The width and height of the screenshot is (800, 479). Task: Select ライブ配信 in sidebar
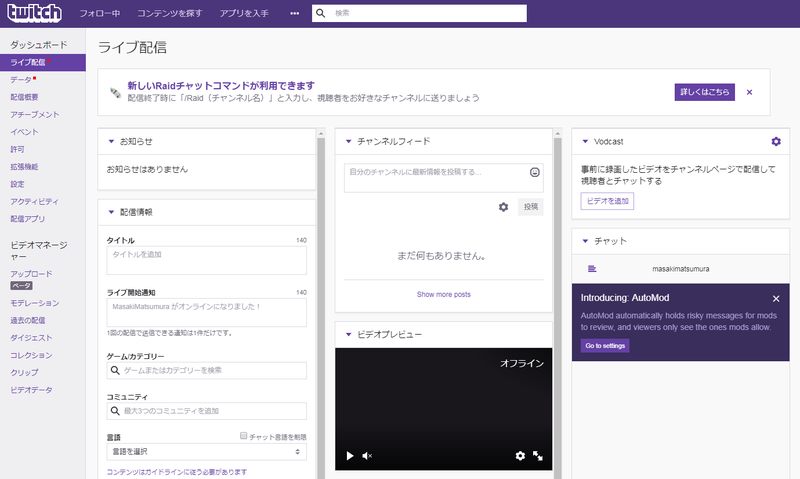click(x=43, y=62)
